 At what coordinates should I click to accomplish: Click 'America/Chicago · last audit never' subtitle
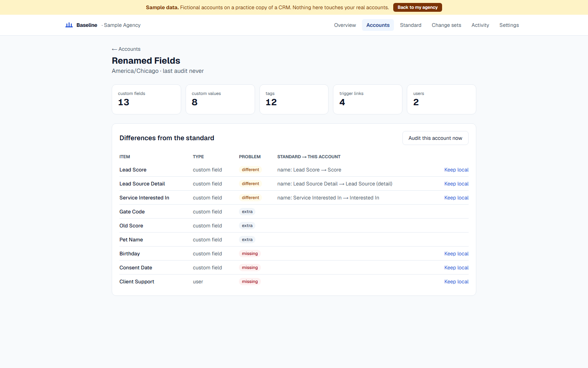pos(158,71)
